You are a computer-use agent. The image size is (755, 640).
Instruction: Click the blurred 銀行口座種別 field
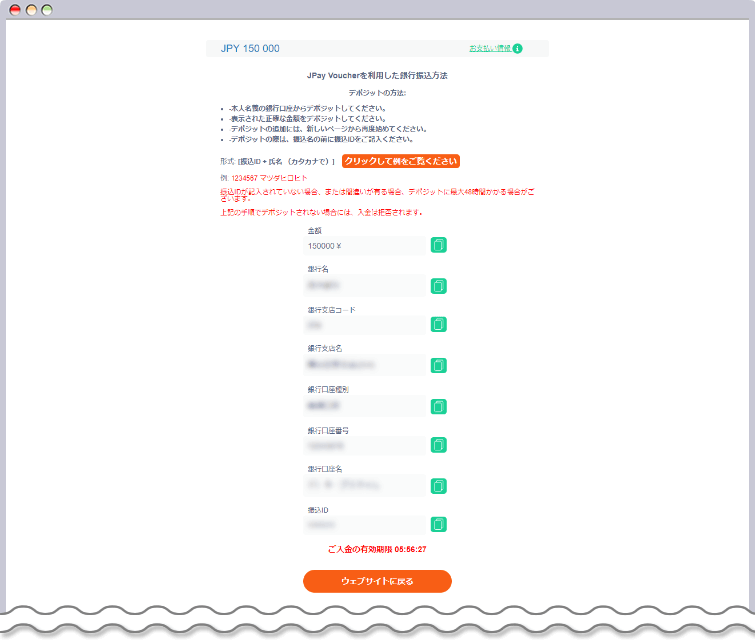[x=365, y=406]
